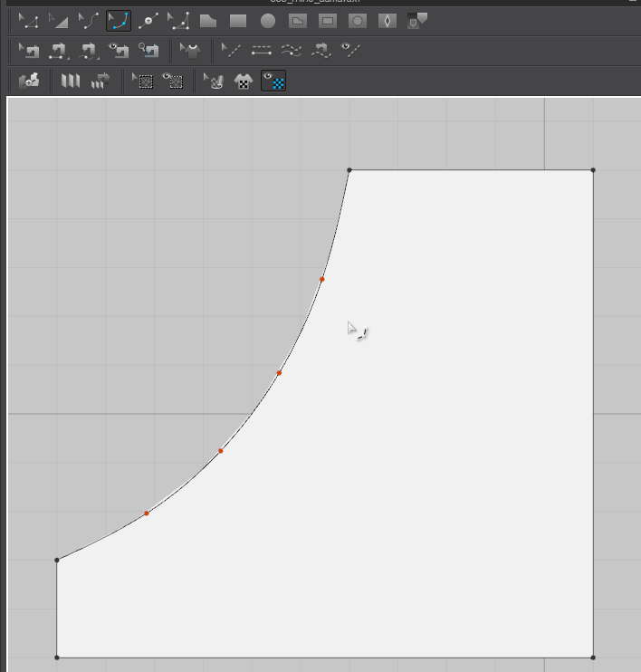
Task: Toggle the Show Texture eye icon
Action: click(x=173, y=81)
